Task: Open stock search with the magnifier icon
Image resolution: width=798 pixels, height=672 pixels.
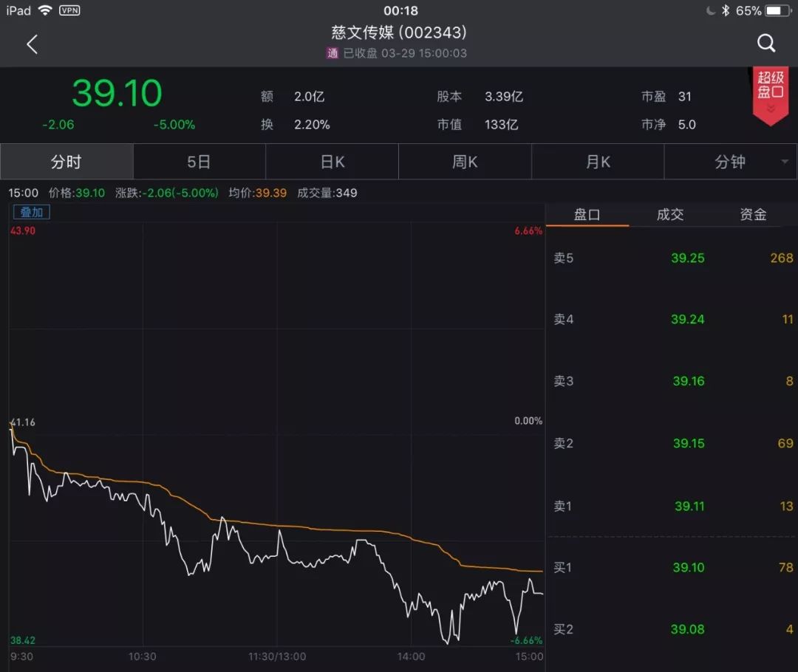Action: coord(766,44)
